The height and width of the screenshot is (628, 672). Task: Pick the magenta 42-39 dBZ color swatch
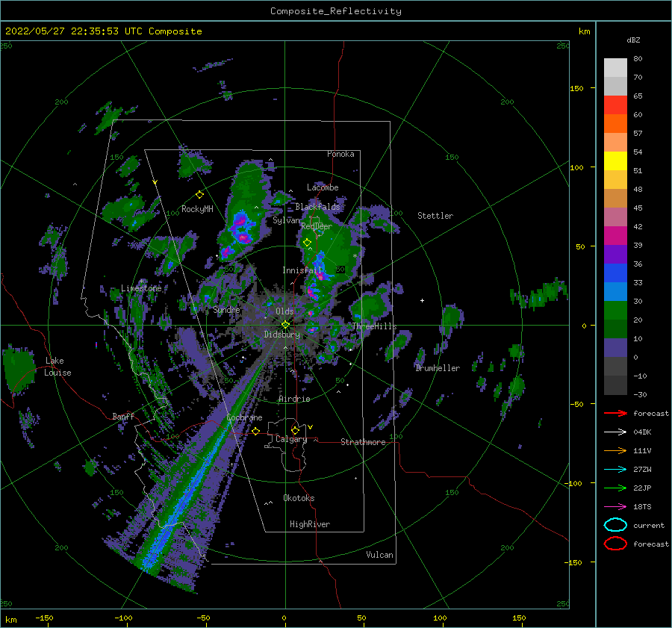coord(615,236)
